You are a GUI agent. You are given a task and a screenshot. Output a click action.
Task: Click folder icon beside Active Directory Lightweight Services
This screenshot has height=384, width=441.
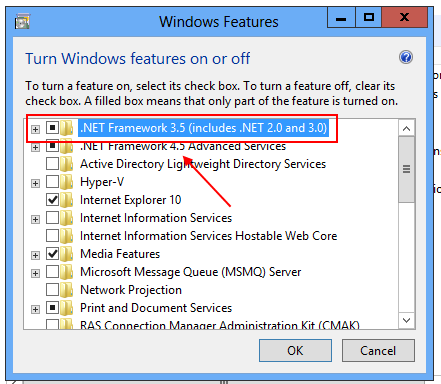[67, 164]
